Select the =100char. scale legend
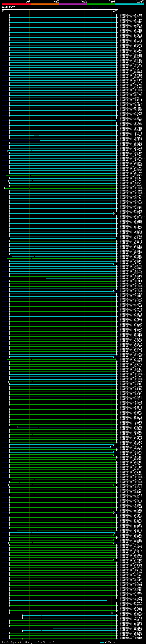The image size is (146, 644). pos(109,642)
